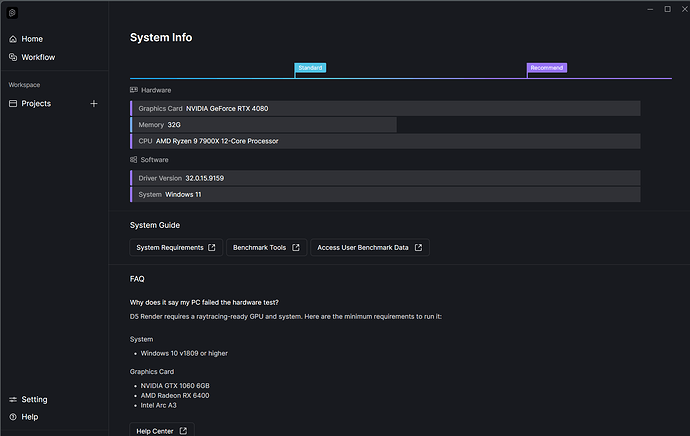Screen dimensions: 690x436
Task: Select the Graphics Card RTX 4080 row
Action: click(385, 108)
